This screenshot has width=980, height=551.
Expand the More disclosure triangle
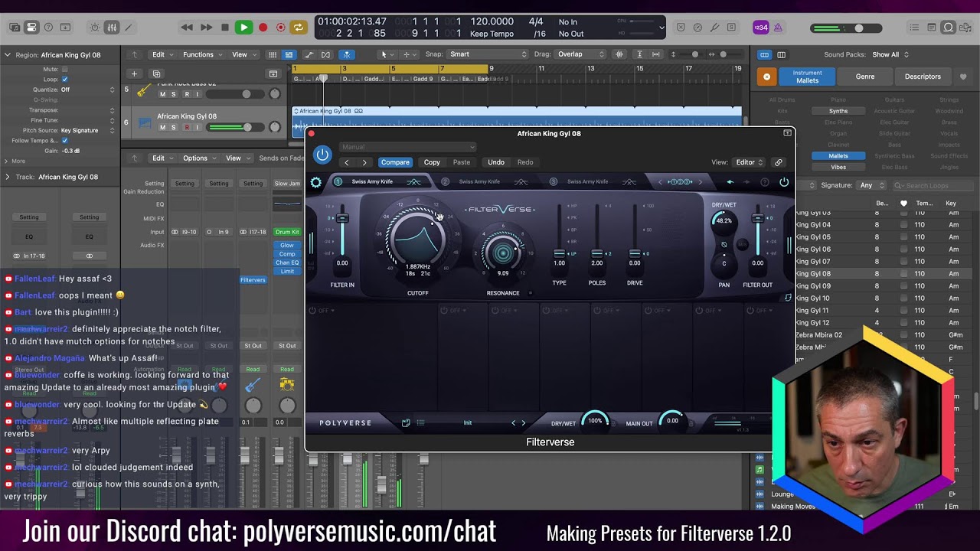point(6,161)
